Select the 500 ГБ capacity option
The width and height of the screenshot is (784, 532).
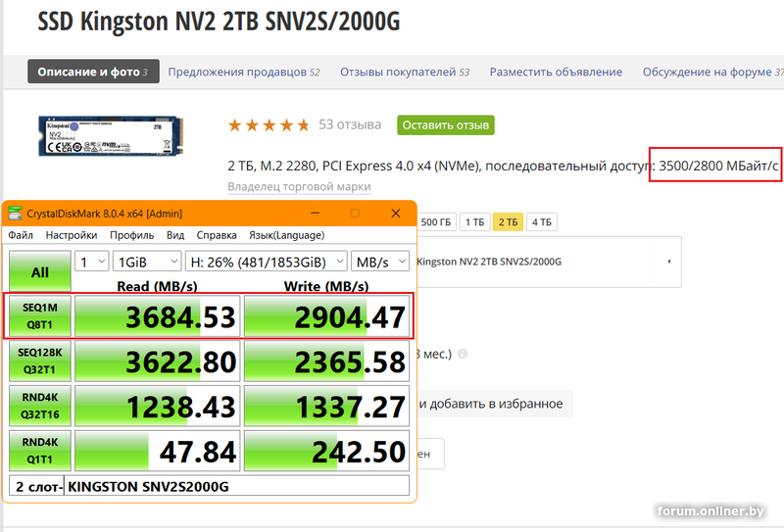(436, 222)
